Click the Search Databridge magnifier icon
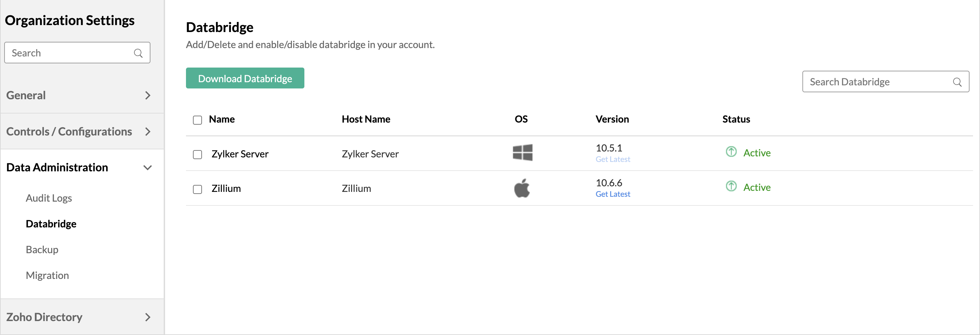The image size is (980, 335). pyautogui.click(x=957, y=82)
